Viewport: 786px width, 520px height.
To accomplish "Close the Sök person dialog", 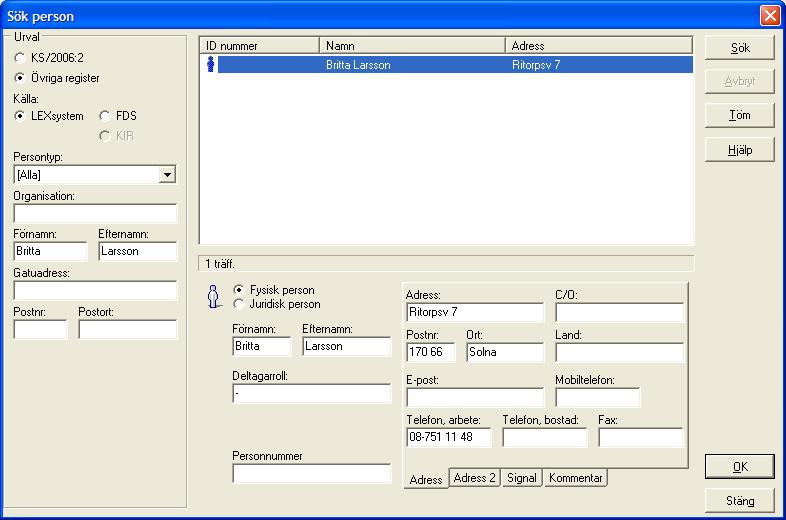I will 770,16.
